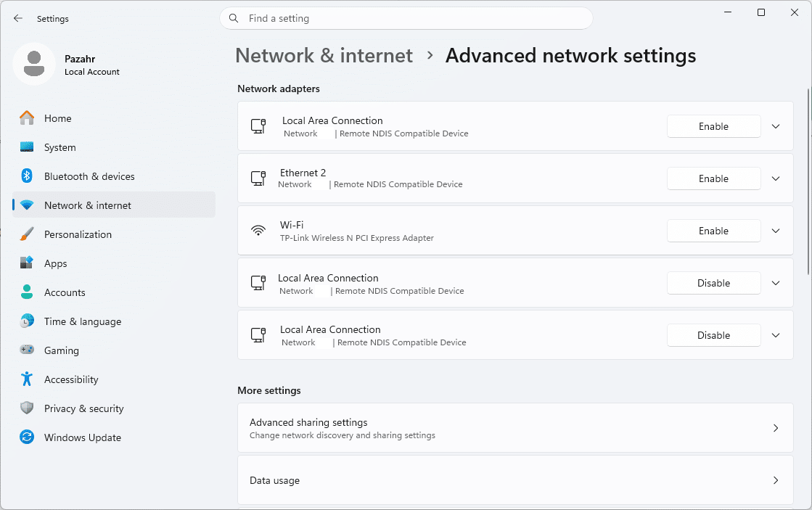812x510 pixels.
Task: Click the back arrow icon
Action: tap(18, 18)
